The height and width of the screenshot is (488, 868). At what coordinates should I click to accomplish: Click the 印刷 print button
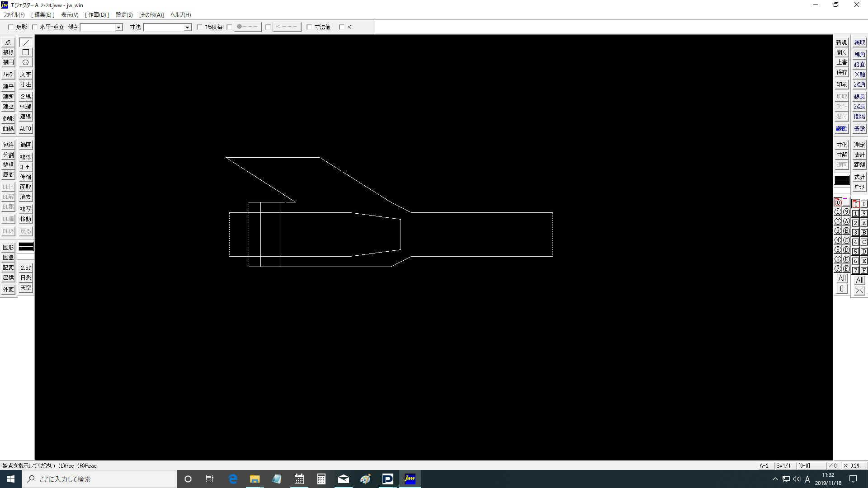[x=841, y=84]
